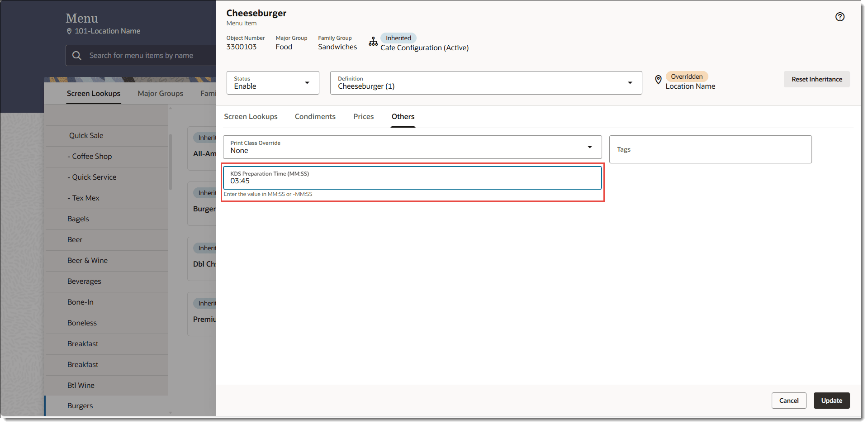Choose Beer & Wine from the sidebar

87,261
